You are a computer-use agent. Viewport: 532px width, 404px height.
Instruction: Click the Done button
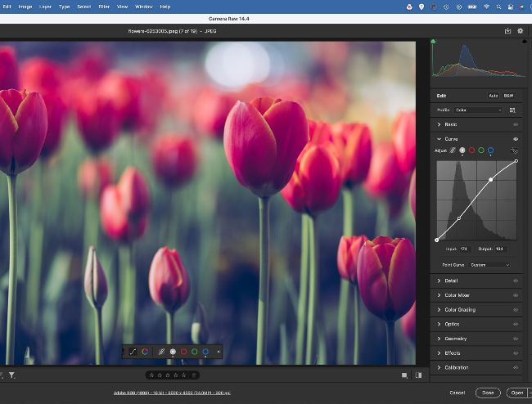[x=488, y=393]
